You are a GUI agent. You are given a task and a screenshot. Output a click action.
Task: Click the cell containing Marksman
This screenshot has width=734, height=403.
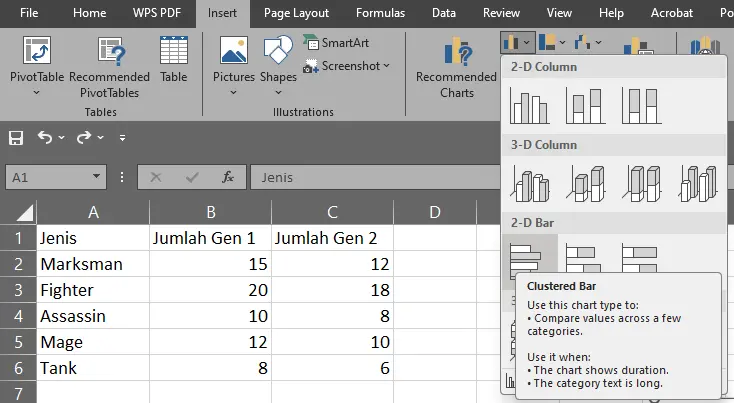point(93,264)
